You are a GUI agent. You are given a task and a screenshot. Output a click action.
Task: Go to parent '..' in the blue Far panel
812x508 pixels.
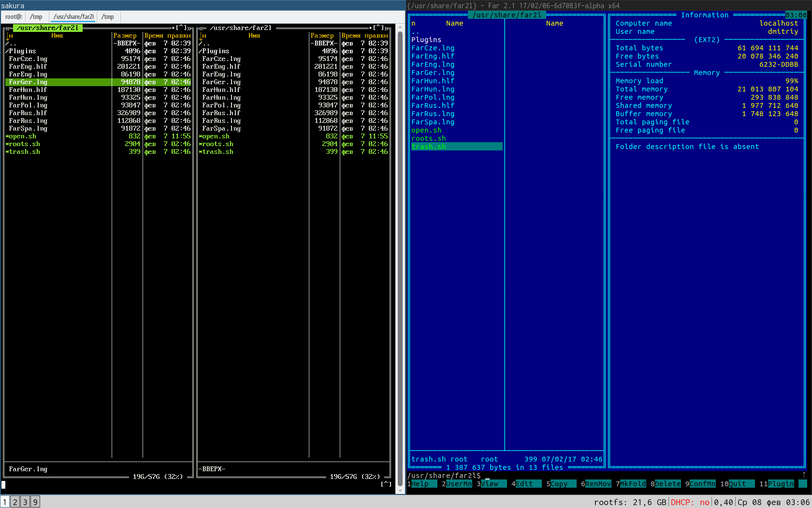pos(416,31)
